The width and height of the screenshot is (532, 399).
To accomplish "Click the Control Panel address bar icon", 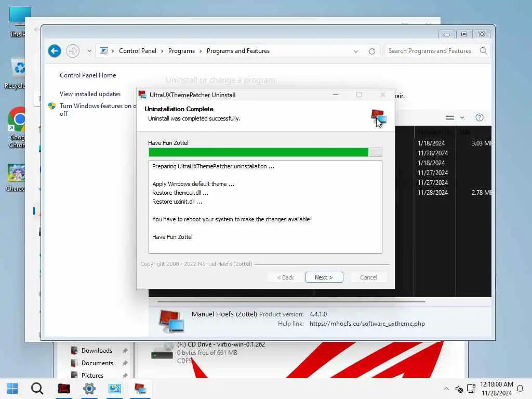I will pyautogui.click(x=104, y=51).
